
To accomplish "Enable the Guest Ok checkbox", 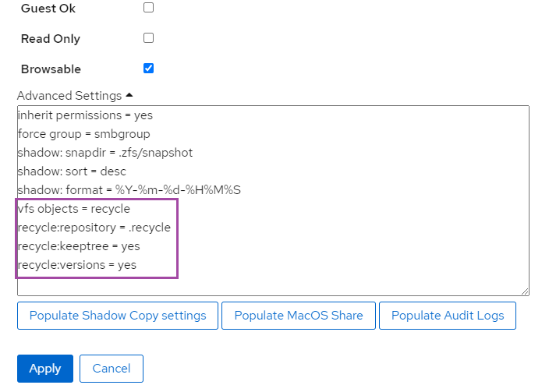I will 148,7.
